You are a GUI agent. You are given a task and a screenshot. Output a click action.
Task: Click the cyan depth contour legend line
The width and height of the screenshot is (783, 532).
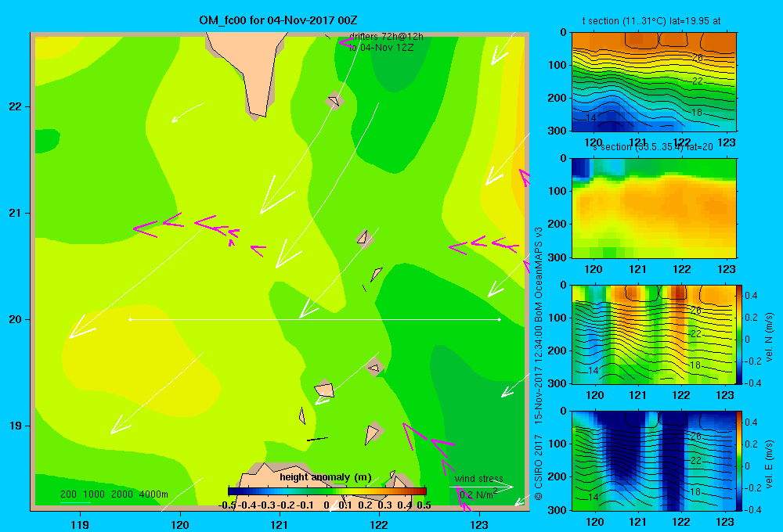pyautogui.click(x=75, y=502)
